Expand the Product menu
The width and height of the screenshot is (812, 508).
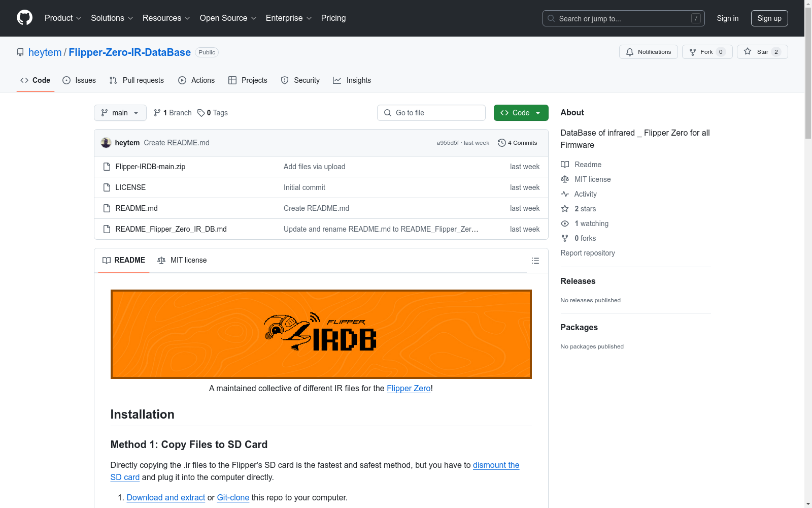(63, 18)
